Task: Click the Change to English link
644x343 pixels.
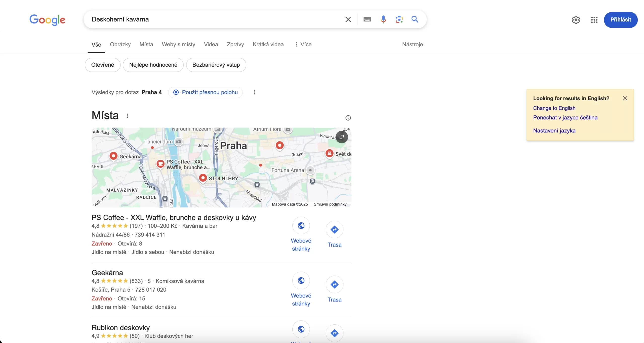Action: tap(554, 108)
